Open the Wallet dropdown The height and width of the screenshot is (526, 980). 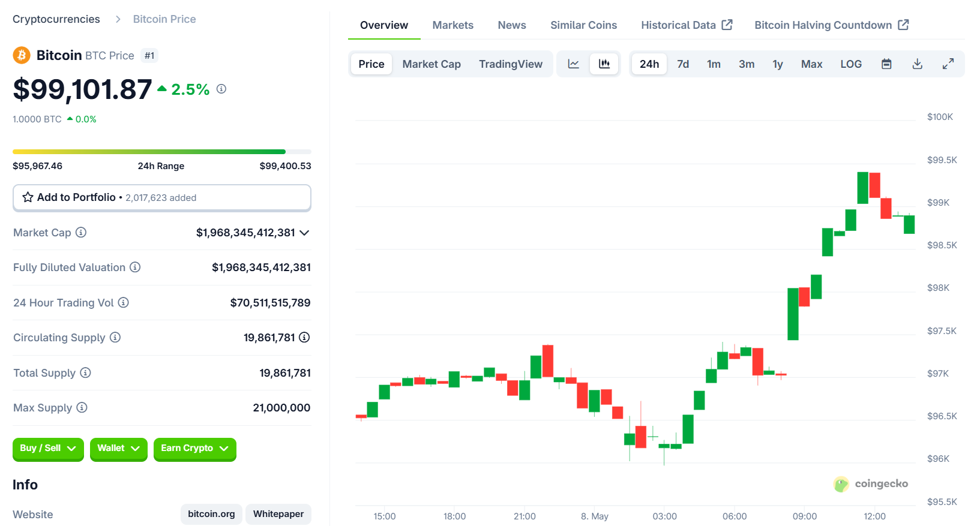119,449
